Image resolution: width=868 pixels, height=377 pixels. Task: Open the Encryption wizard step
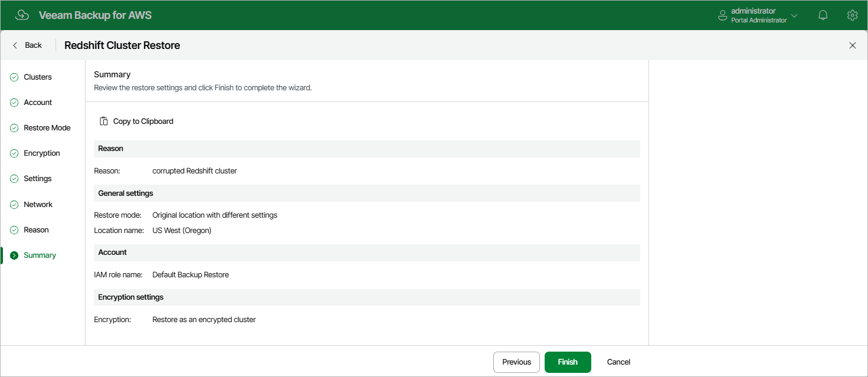(42, 153)
